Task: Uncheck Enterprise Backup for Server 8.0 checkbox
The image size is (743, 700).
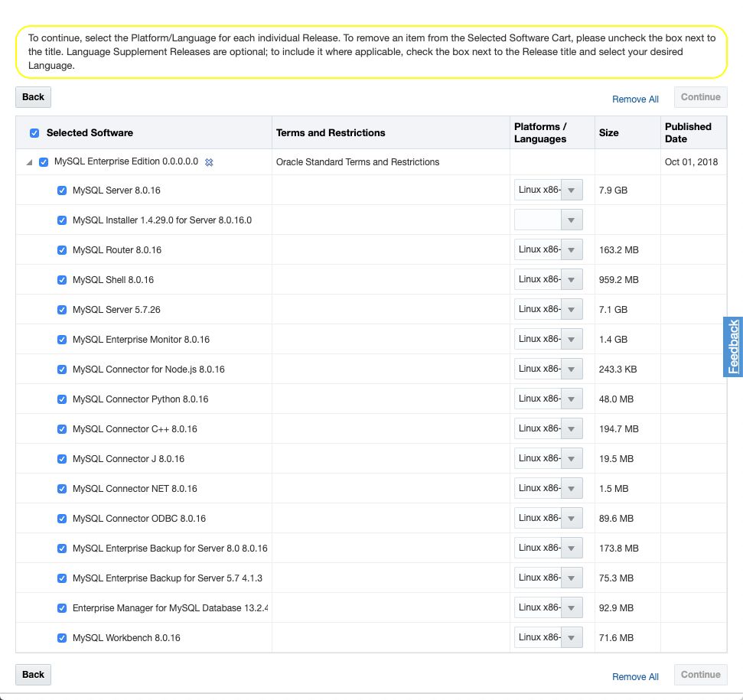Action: tap(62, 549)
